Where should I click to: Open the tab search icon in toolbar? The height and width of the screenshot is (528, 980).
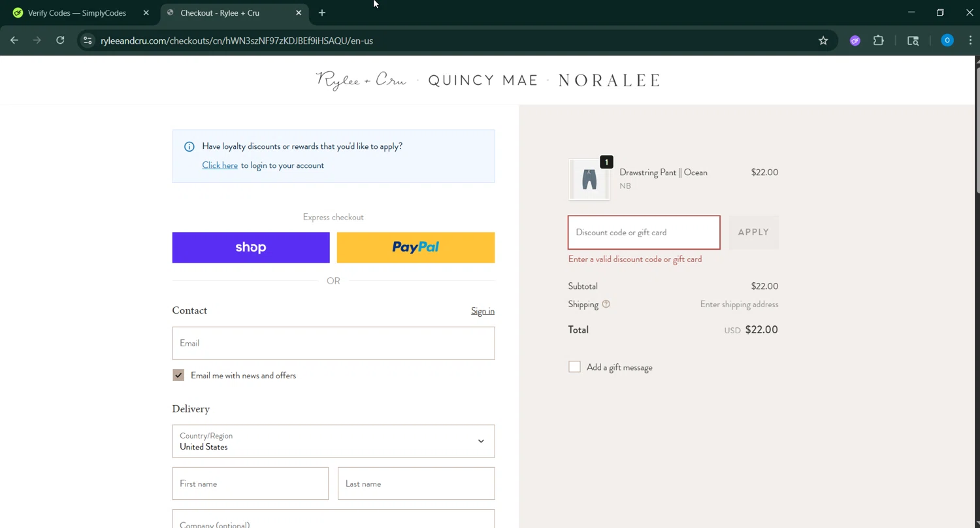[x=913, y=41]
